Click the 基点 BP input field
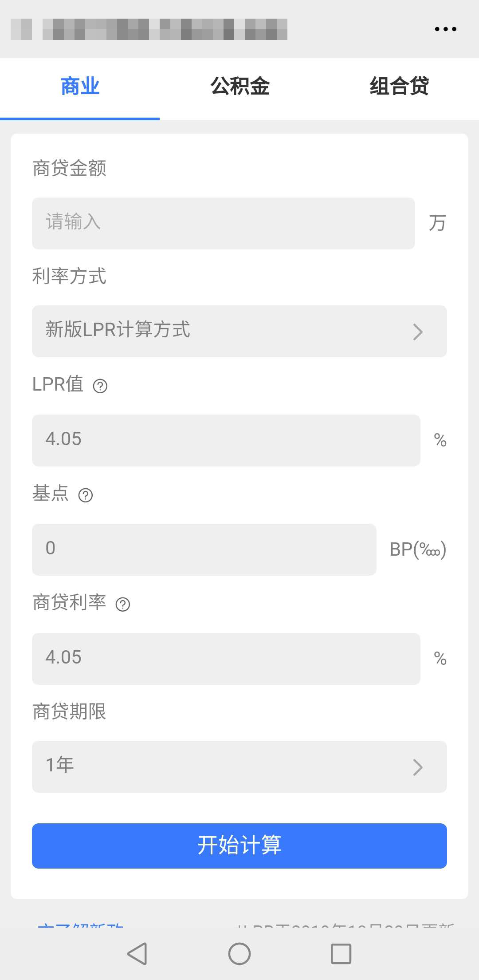This screenshot has height=980, width=479. tap(204, 549)
